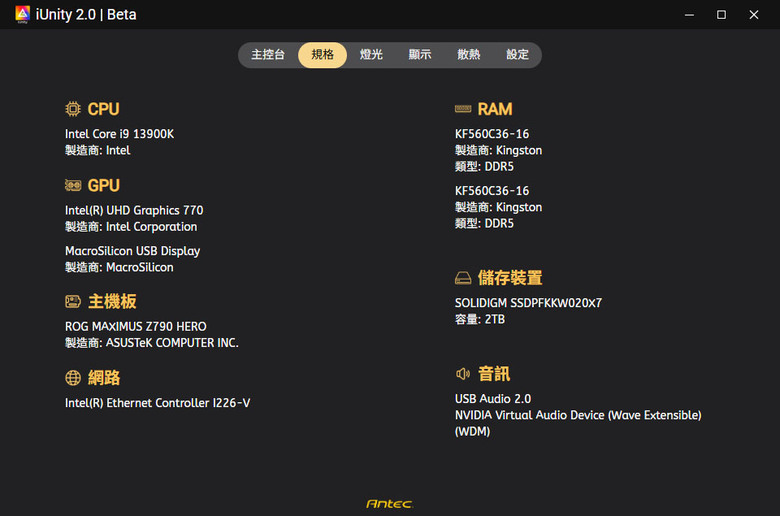Click the audio speaker icon
The image size is (780, 516).
[x=463, y=374]
